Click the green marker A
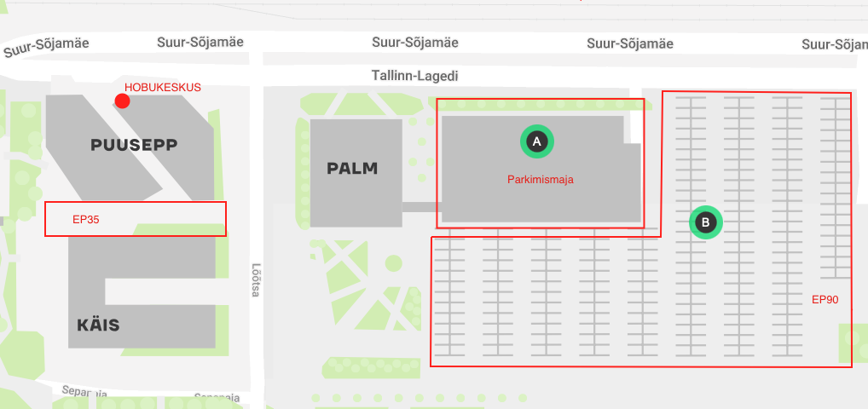This screenshot has height=409, width=868. (536, 141)
